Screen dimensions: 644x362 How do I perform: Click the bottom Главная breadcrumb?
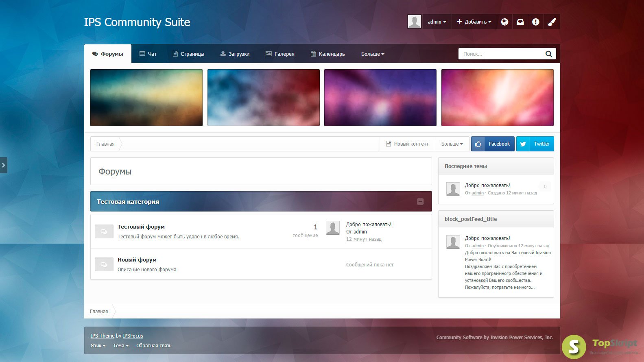[x=99, y=312]
